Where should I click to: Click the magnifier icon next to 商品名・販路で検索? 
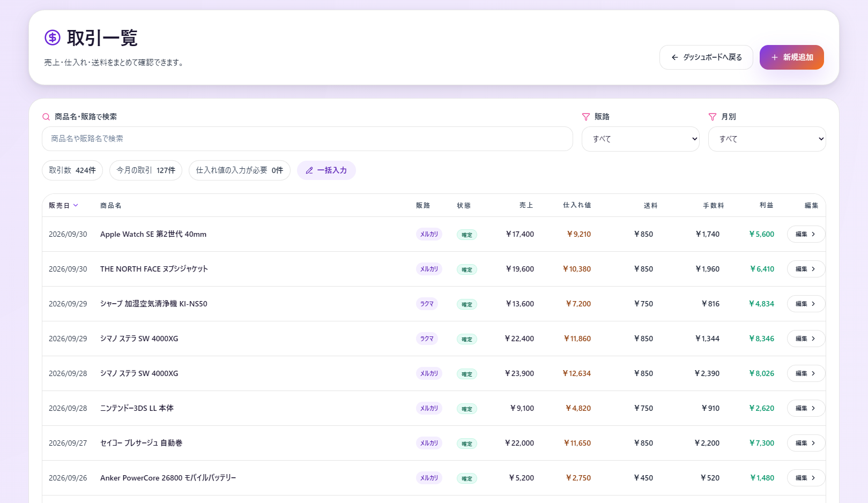tap(46, 117)
